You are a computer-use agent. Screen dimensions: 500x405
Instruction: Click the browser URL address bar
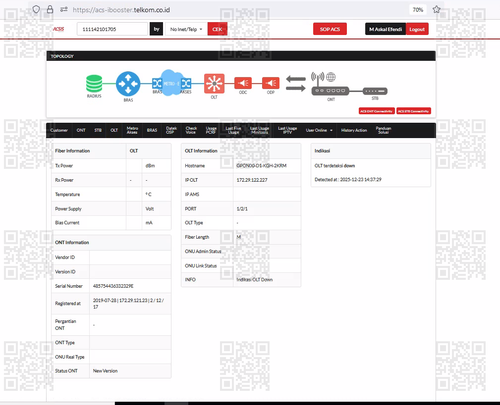(121, 10)
